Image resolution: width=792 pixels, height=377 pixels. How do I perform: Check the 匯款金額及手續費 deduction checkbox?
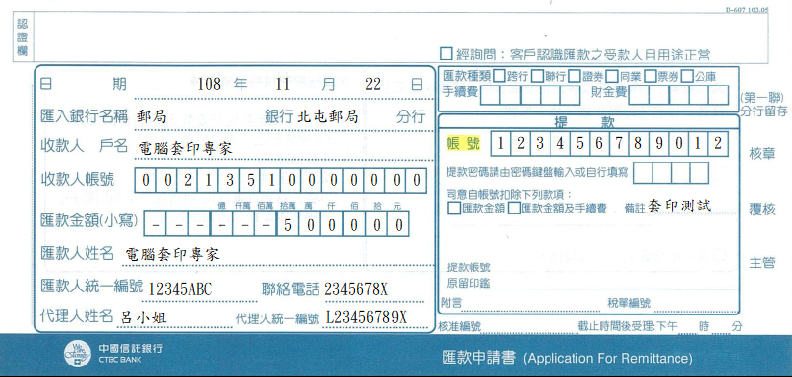[x=514, y=208]
